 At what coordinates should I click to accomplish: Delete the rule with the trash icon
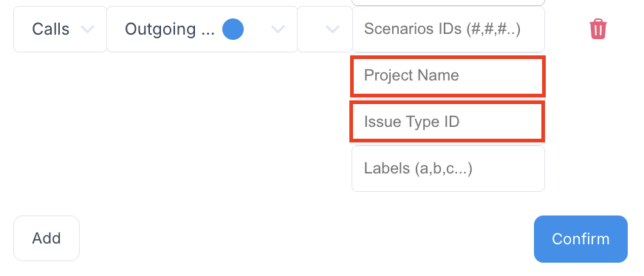click(x=598, y=29)
